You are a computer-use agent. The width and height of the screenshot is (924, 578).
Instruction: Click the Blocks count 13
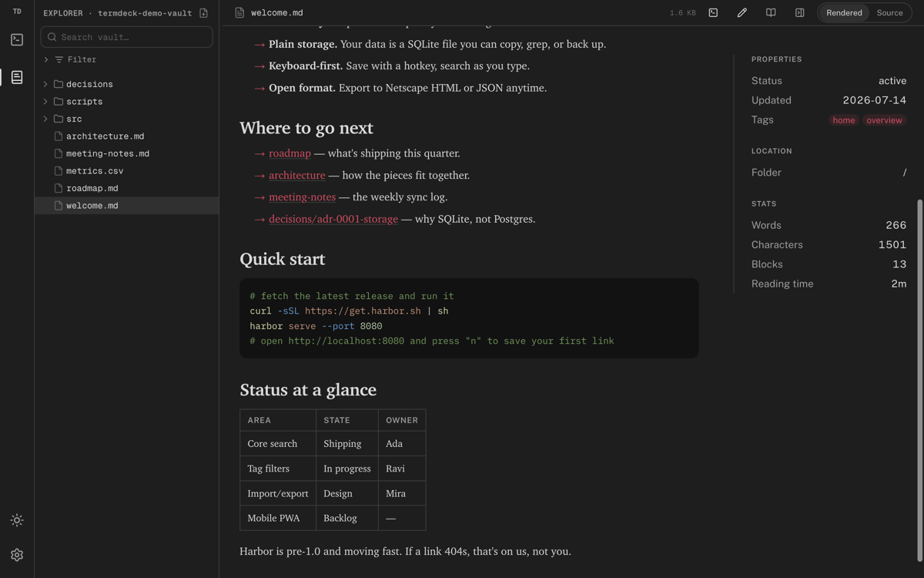(x=899, y=264)
